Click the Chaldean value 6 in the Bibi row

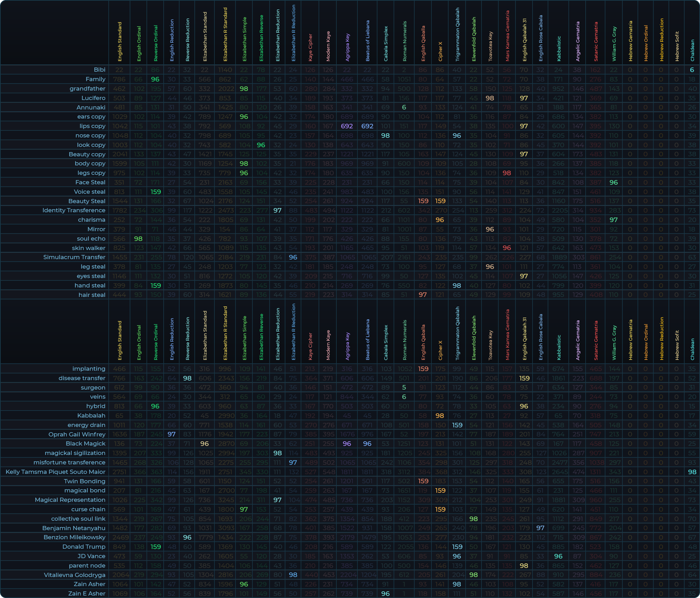tap(692, 70)
